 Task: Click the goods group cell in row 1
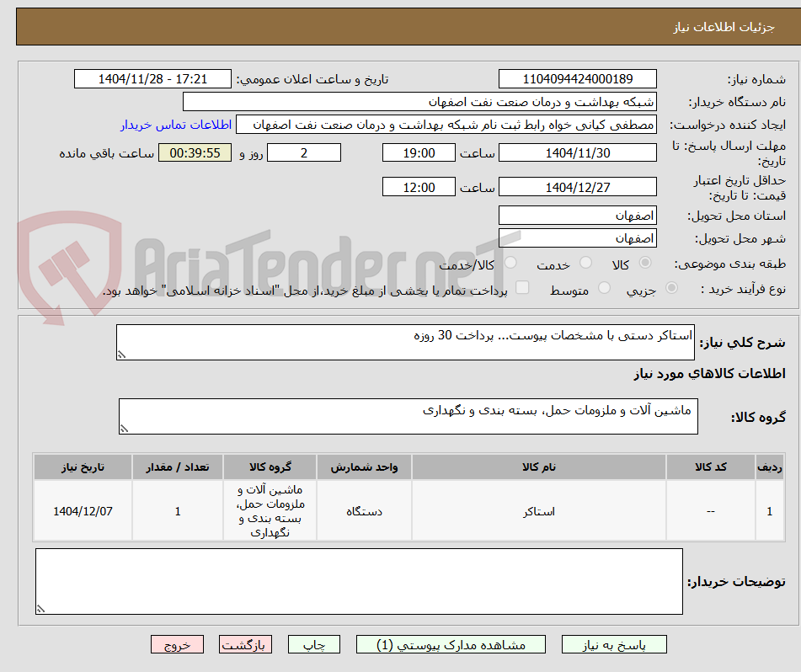pyautogui.click(x=270, y=511)
